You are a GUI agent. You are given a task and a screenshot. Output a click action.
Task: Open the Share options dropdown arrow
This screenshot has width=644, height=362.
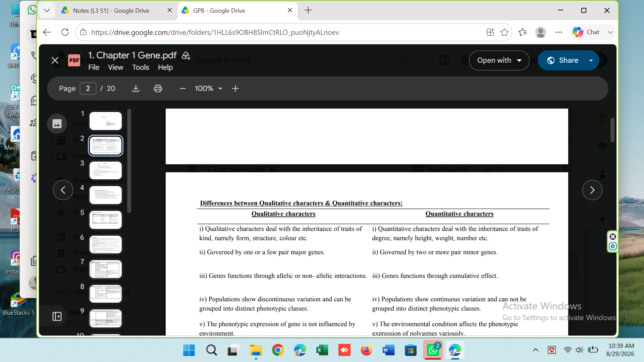click(591, 60)
